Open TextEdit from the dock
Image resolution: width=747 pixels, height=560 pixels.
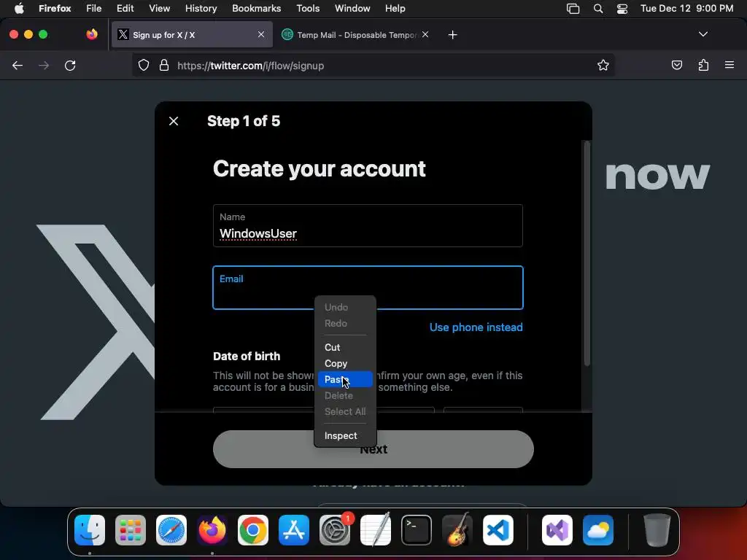376,530
